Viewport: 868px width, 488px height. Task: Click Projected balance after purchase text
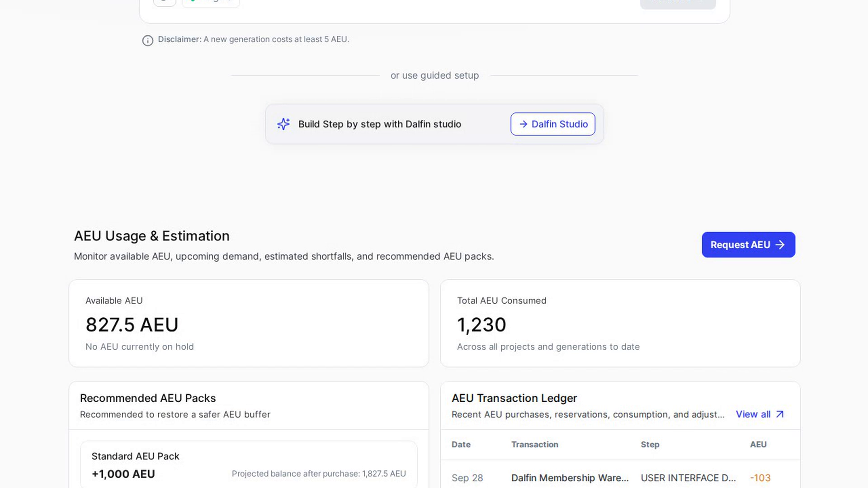319,474
